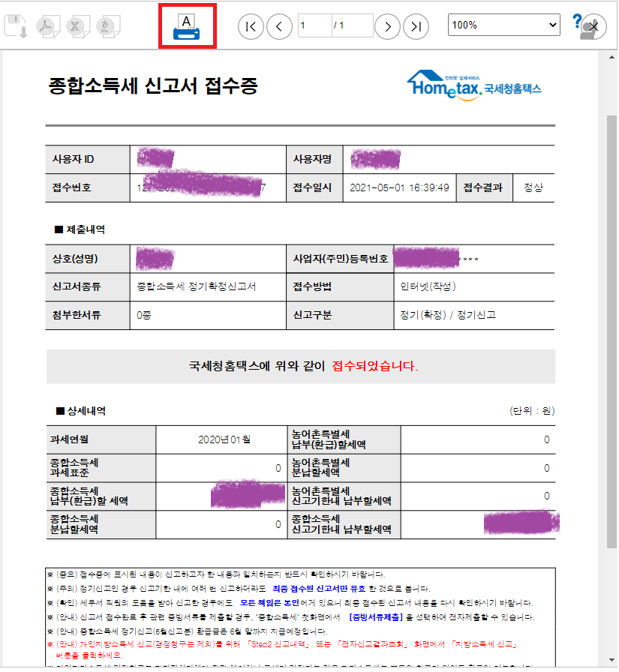This screenshot has height=672, width=619.
Task: Close the report viewer with the X button
Action: point(593,26)
